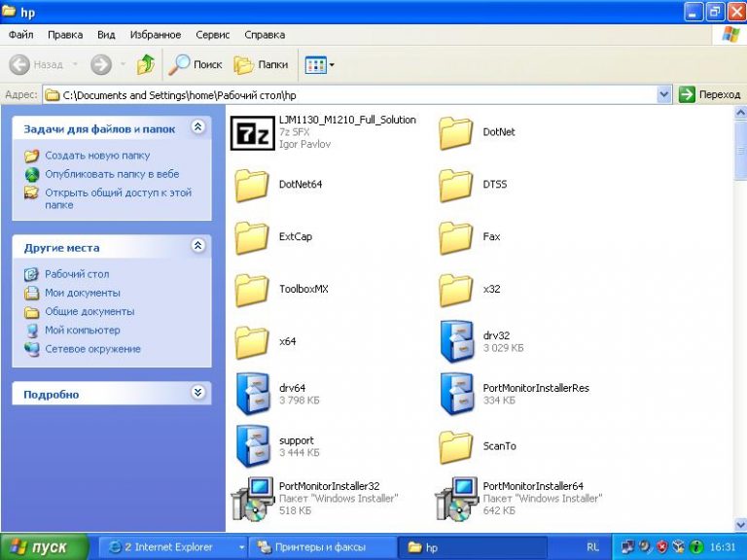This screenshot has height=560, width=747.
Task: Open the LJM1130_M1210_Full_Solution 7z SFX file icon
Action: (x=253, y=133)
